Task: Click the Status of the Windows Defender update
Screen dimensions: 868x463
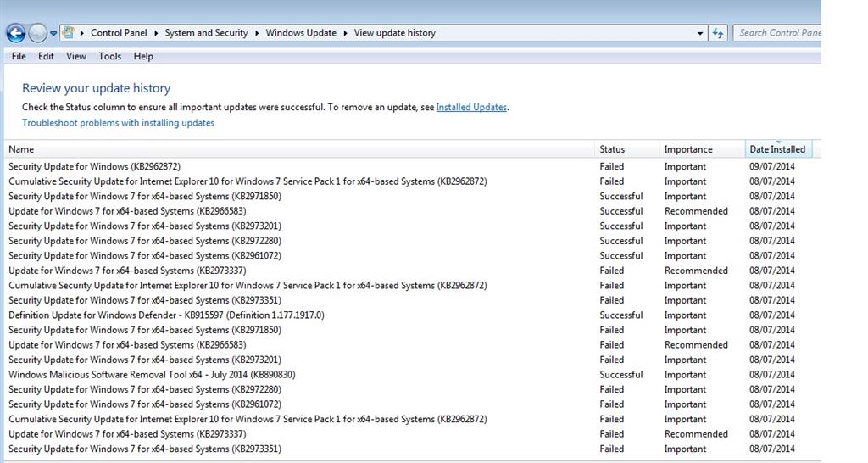Action: pos(621,315)
